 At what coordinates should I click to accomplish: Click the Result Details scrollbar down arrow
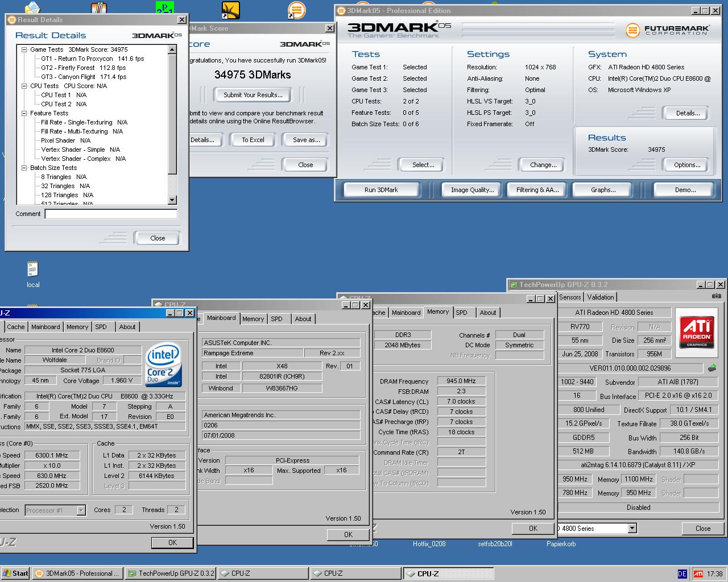[x=172, y=200]
